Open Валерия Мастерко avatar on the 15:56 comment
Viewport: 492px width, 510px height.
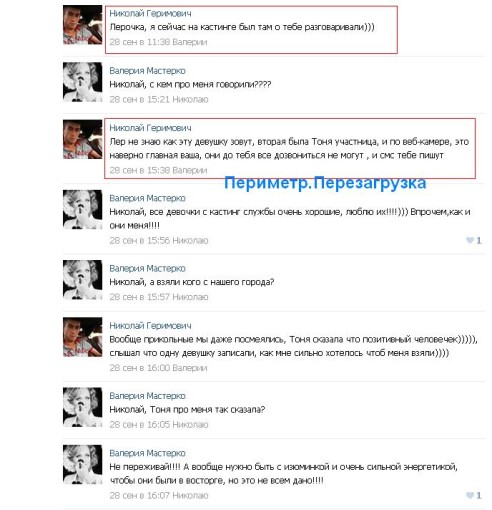pos(82,209)
